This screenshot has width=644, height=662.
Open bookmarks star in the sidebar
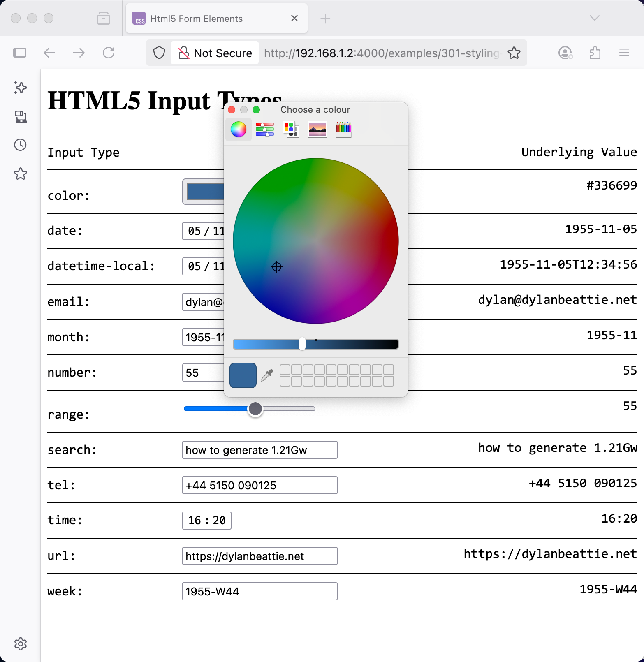coord(21,174)
